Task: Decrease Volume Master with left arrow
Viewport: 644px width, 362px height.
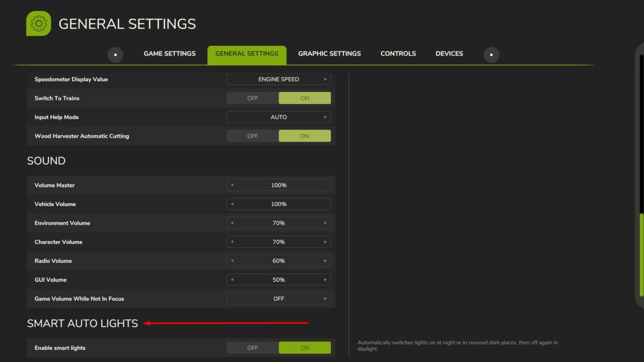Action: click(x=232, y=185)
